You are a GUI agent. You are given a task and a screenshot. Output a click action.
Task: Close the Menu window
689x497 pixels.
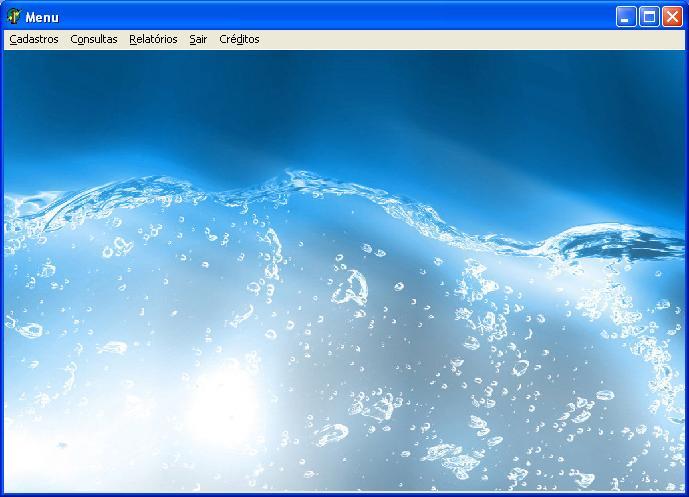(672, 17)
